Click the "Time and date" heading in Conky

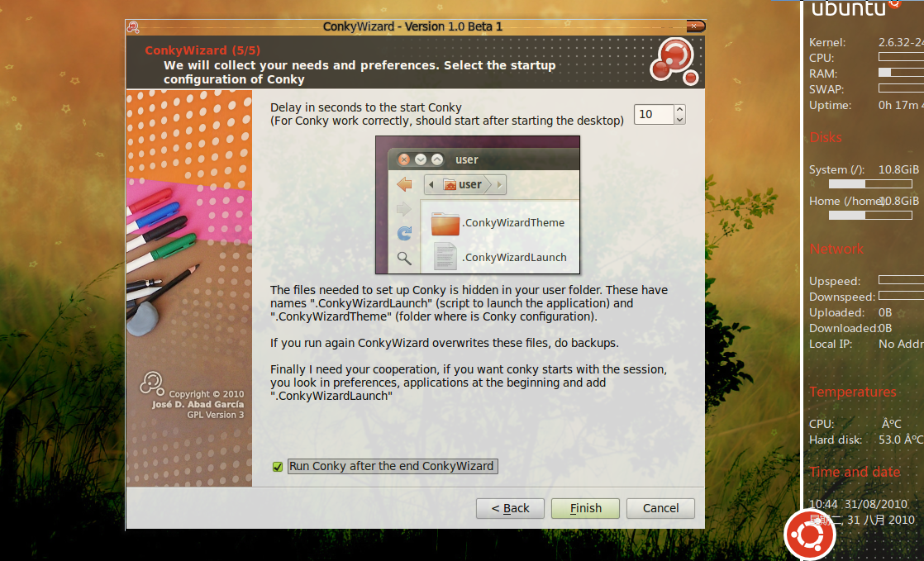pyautogui.click(x=855, y=472)
